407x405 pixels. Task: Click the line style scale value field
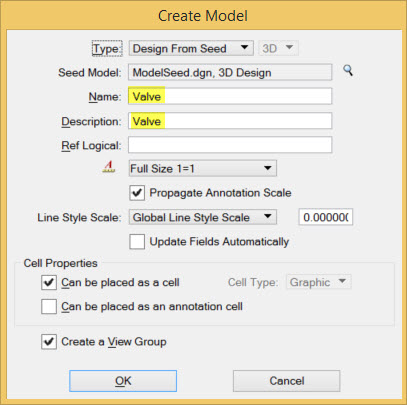click(x=326, y=217)
